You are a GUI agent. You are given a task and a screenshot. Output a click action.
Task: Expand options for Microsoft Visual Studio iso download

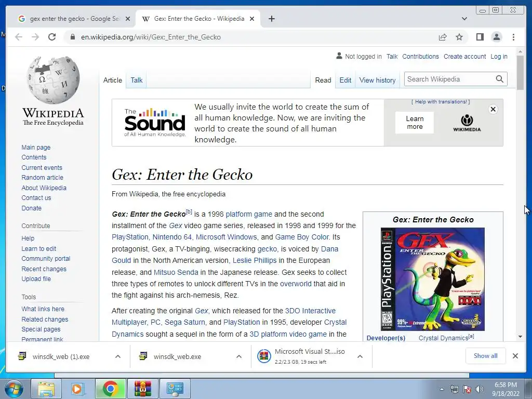pos(360,356)
